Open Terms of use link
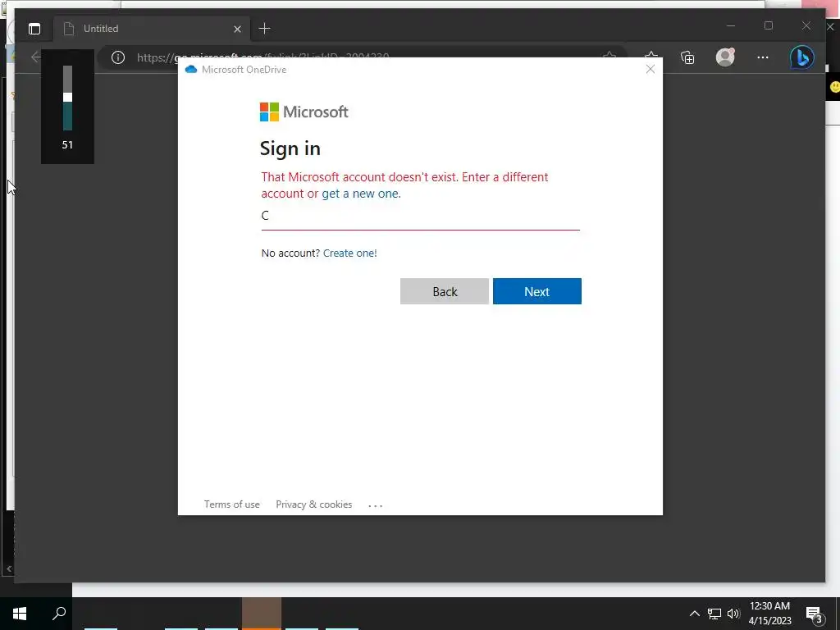The height and width of the screenshot is (630, 840). click(x=231, y=504)
